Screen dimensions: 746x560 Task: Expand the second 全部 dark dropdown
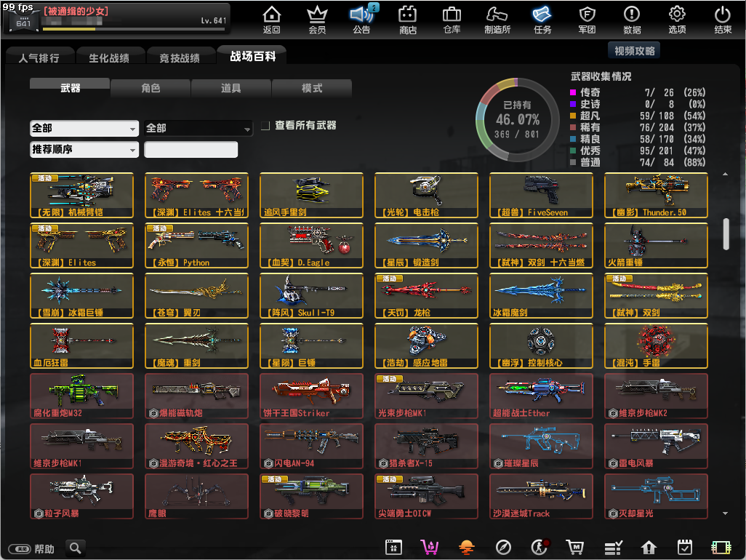coord(198,128)
